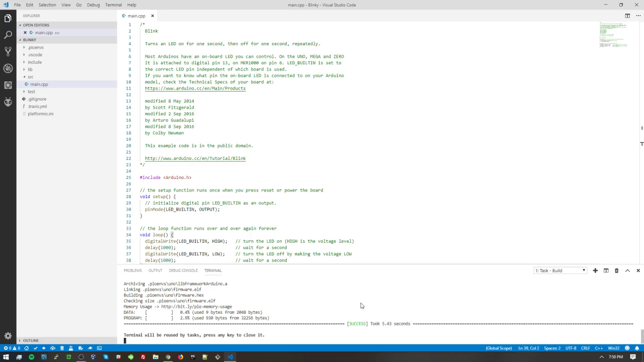This screenshot has width=644, height=362.
Task: Switch to the Output panel tab
Action: click(x=155, y=270)
